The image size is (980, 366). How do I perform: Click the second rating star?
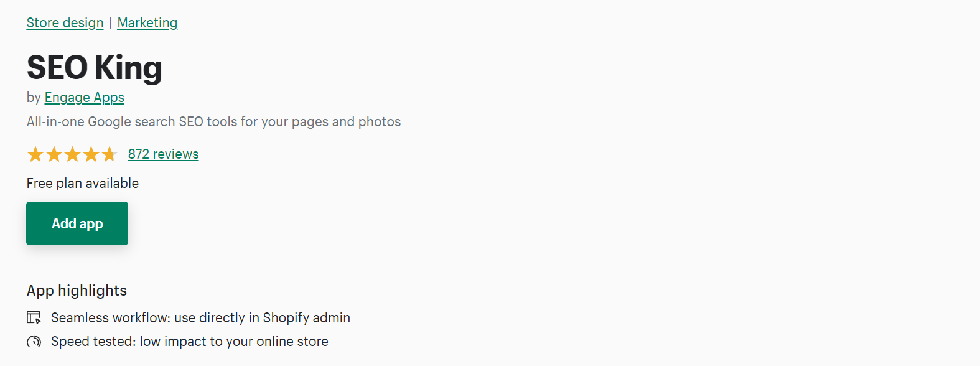[x=54, y=154]
